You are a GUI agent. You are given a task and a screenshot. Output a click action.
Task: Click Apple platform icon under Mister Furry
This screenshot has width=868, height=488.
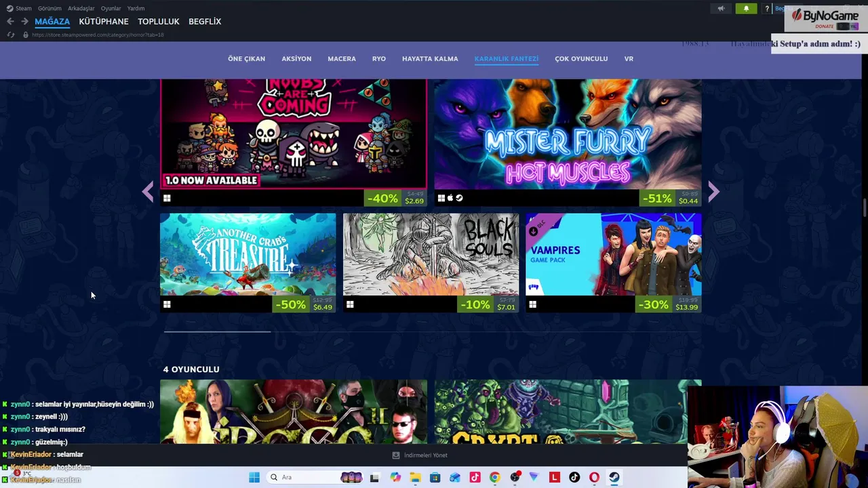[x=450, y=199]
